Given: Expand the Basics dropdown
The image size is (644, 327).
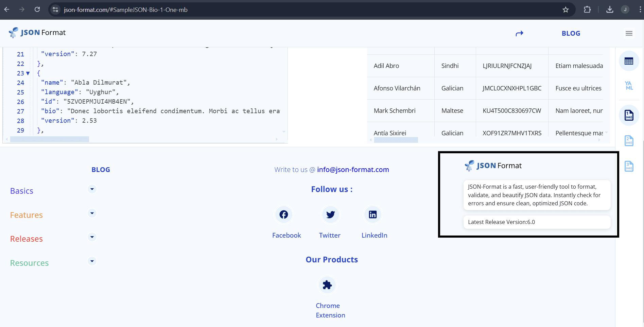Looking at the screenshot, I should (x=92, y=189).
